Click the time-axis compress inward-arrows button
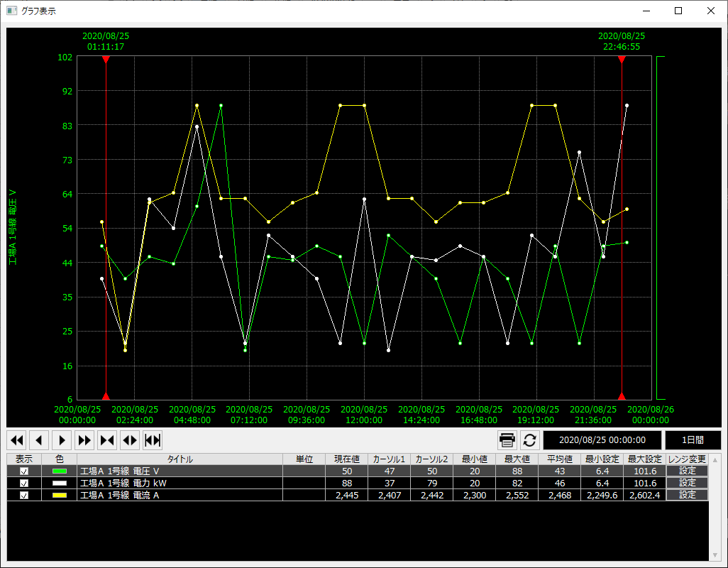 107,440
